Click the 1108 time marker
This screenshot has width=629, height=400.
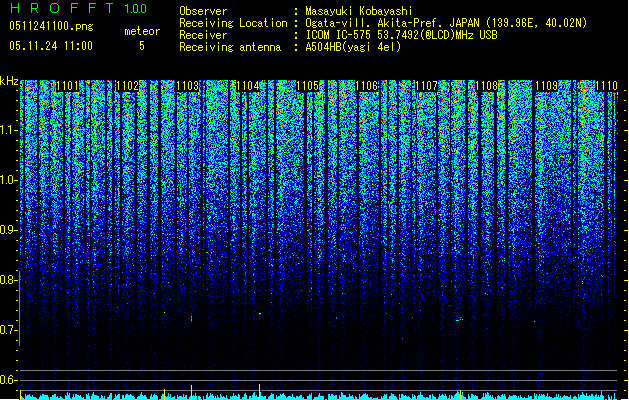pos(487,86)
